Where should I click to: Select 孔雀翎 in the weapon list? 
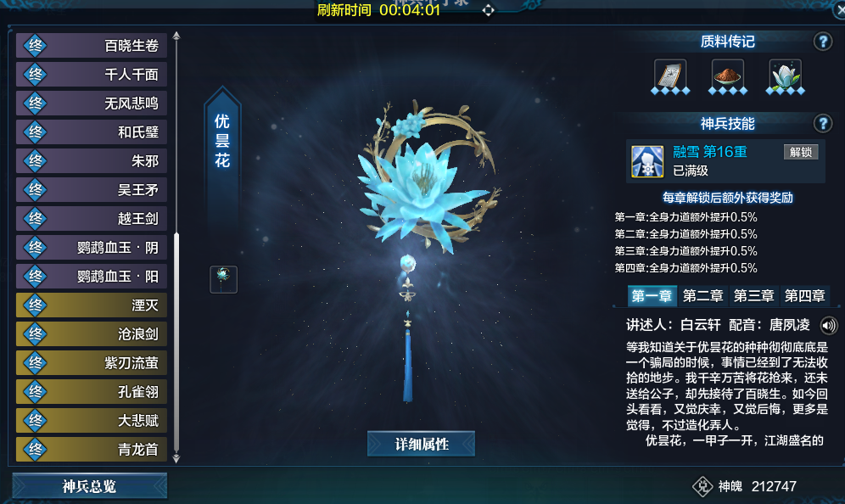[x=92, y=391]
